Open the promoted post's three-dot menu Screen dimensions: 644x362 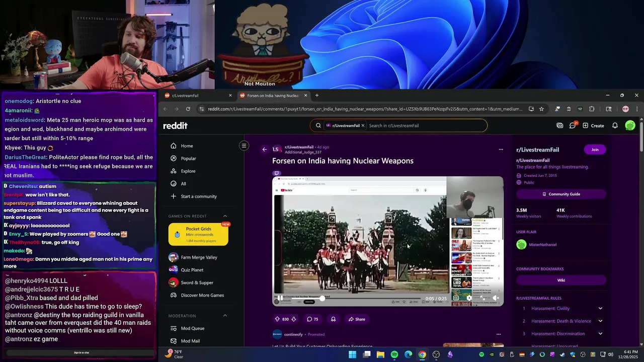[x=499, y=334]
